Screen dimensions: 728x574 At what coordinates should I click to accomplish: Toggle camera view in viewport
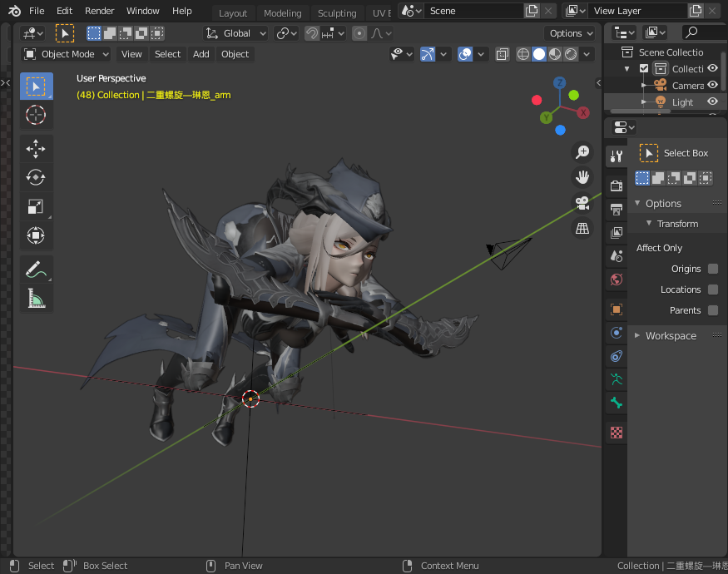[582, 202]
